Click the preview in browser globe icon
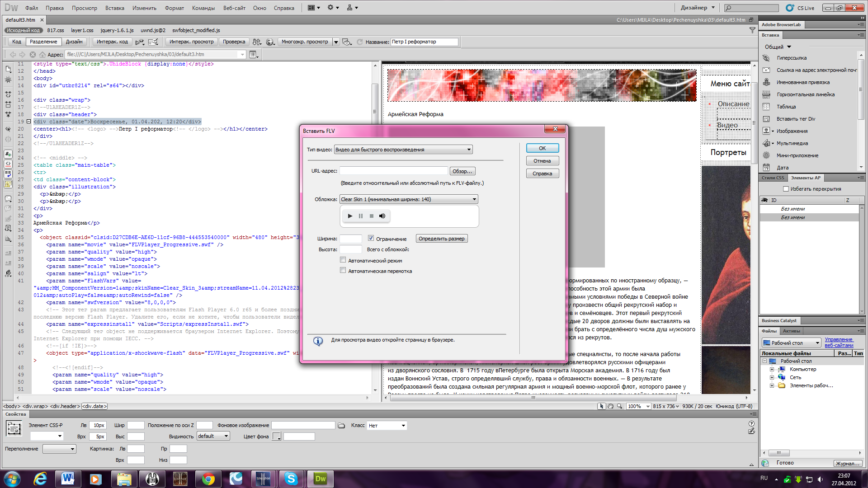The width and height of the screenshot is (868, 488). (x=270, y=42)
